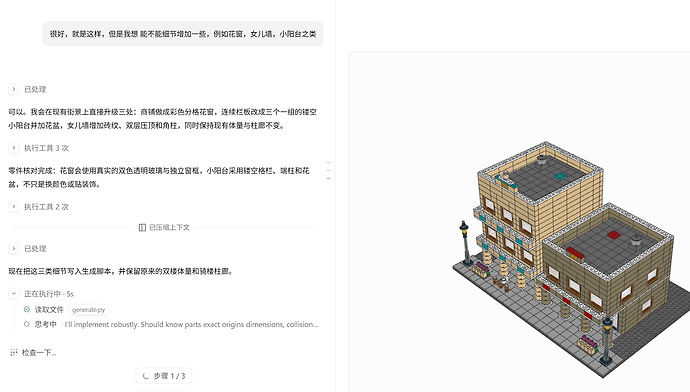The image size is (690, 392).
Task: Click the green check icon beside 读取文件
Action: point(27,309)
